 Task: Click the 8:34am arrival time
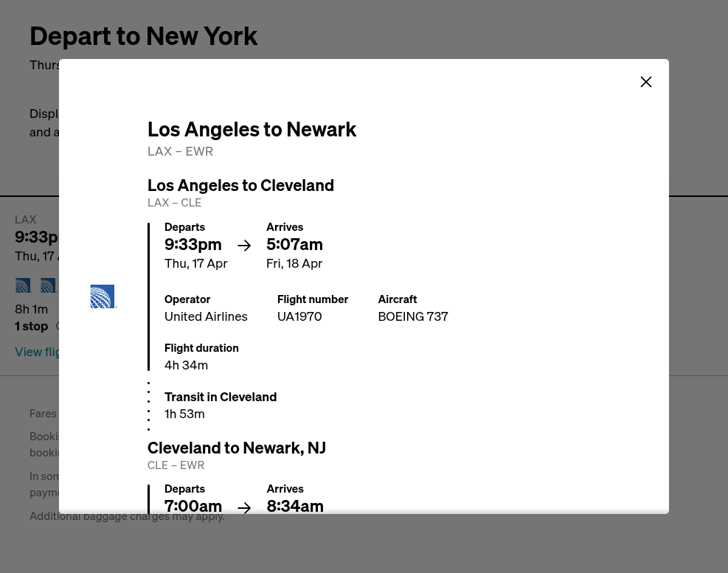click(295, 505)
